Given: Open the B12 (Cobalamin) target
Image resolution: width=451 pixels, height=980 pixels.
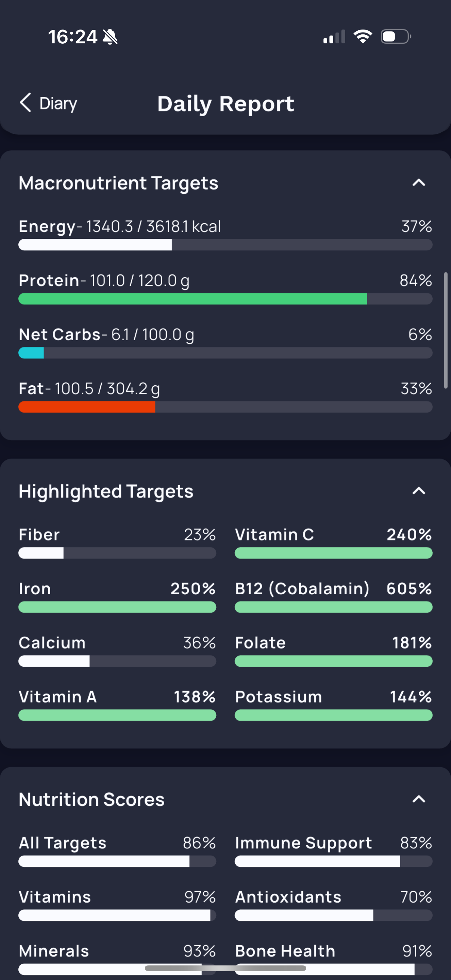Looking at the screenshot, I should pyautogui.click(x=334, y=596).
